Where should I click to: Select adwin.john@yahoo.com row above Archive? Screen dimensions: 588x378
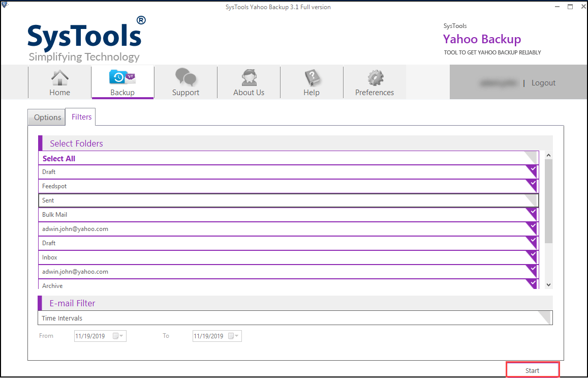(x=288, y=272)
